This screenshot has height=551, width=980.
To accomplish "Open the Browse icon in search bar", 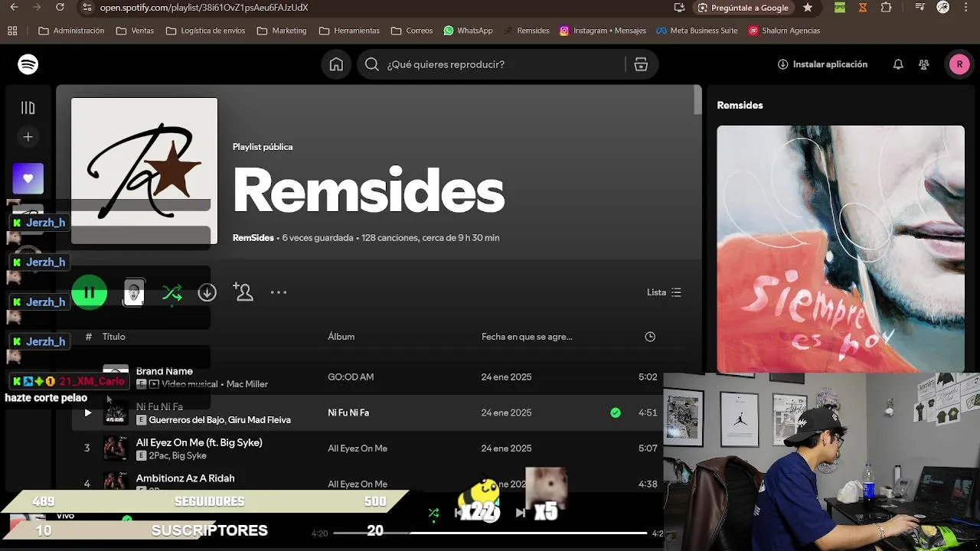I will (641, 64).
